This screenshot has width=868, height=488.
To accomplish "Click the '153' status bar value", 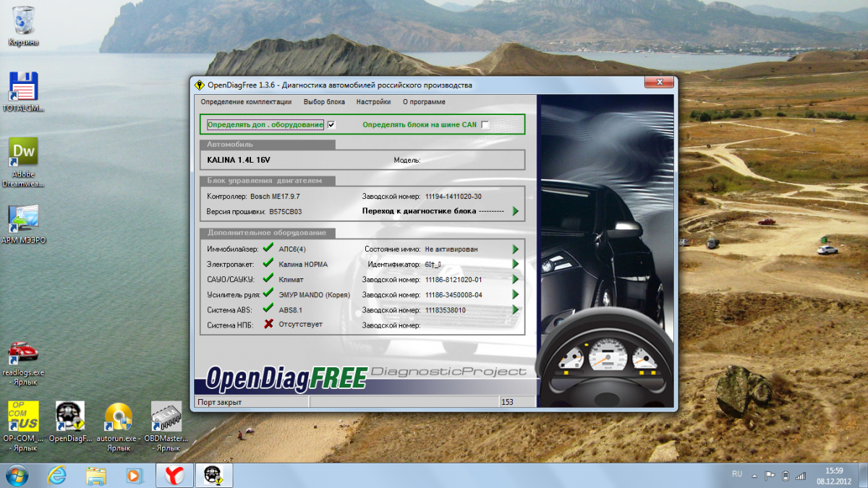I will tap(507, 402).
